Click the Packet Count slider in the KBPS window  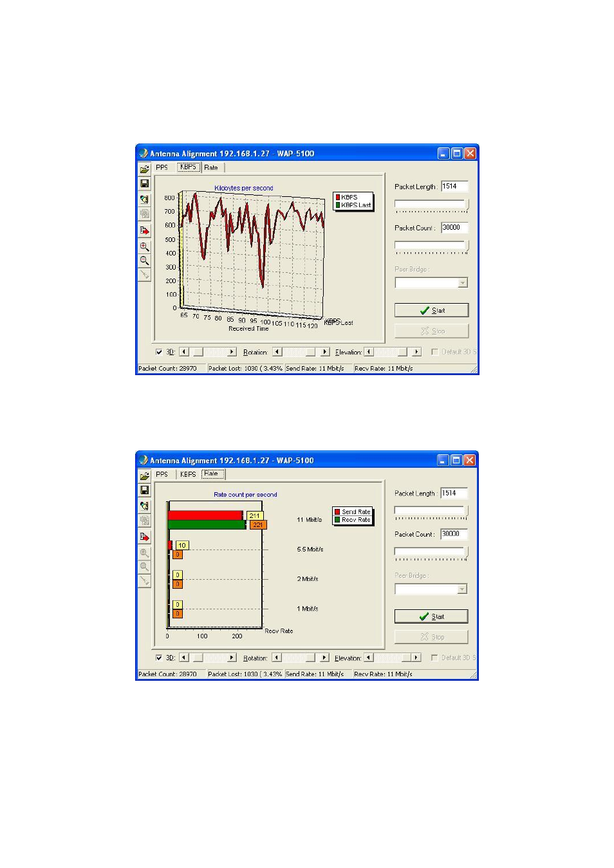tap(431, 246)
